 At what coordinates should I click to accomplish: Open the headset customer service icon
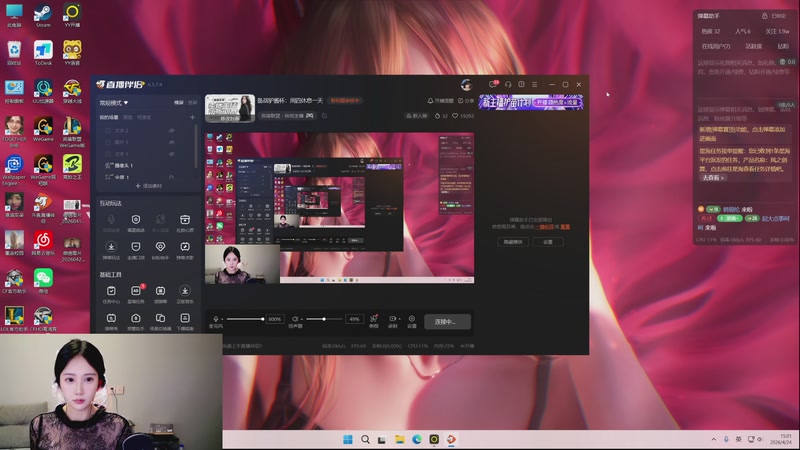508,84
